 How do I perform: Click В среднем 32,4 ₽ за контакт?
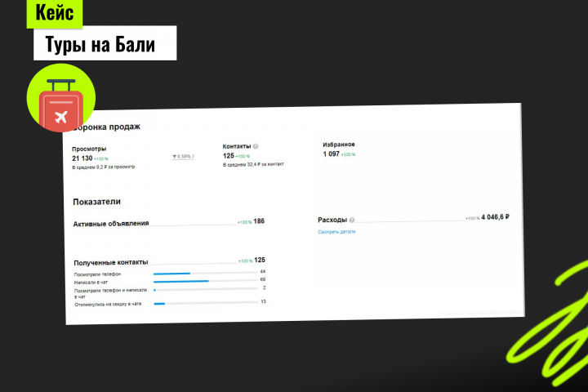pyautogui.click(x=253, y=164)
